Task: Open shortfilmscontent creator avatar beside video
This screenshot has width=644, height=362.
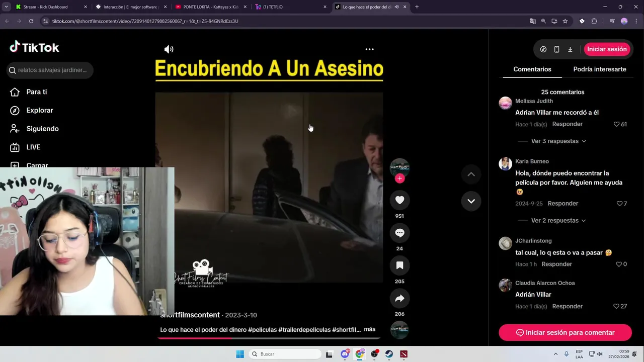Action: [x=399, y=167]
